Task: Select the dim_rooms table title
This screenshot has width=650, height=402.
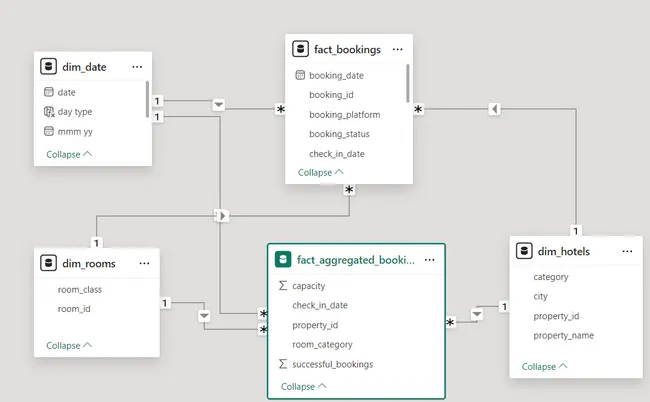Action: (x=89, y=264)
